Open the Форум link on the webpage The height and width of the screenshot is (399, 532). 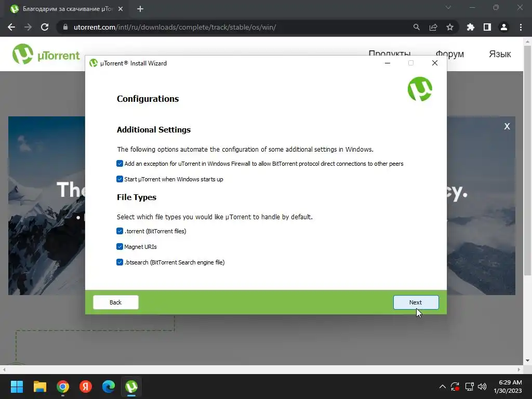click(449, 54)
